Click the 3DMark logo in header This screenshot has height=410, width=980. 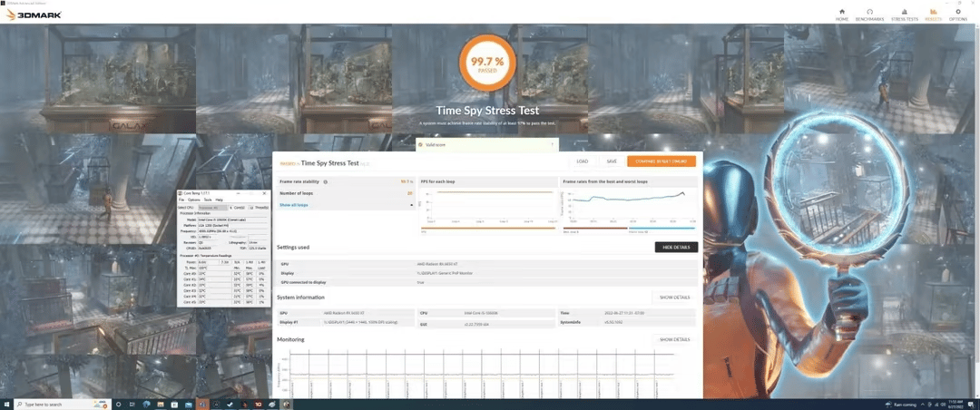(x=34, y=15)
